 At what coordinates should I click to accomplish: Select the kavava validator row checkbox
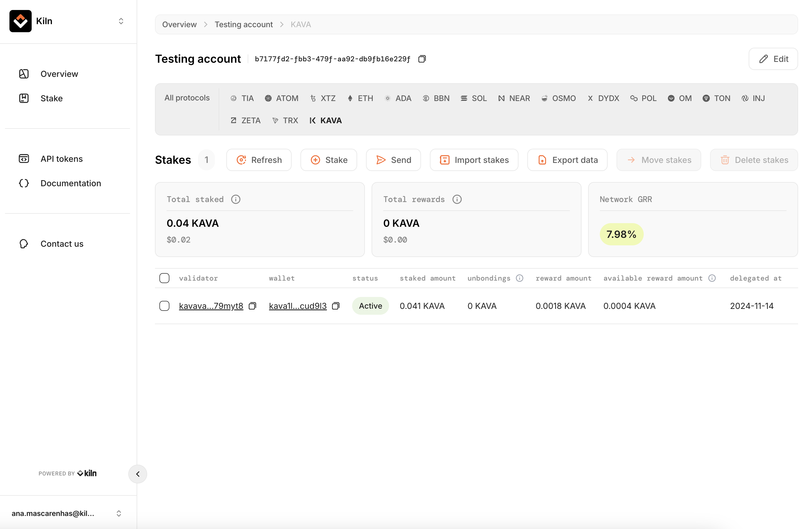(164, 306)
